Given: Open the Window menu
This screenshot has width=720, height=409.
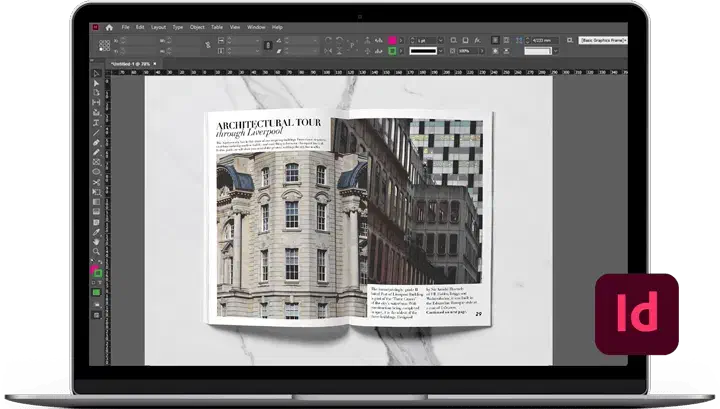Looking at the screenshot, I should click(x=255, y=27).
